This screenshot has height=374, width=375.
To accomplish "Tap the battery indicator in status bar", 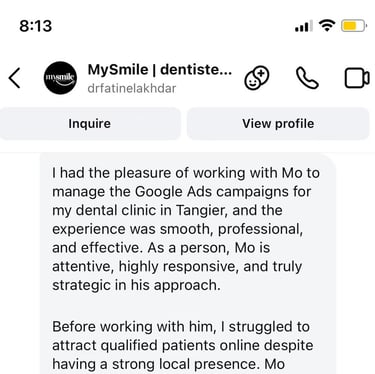I will (x=354, y=26).
